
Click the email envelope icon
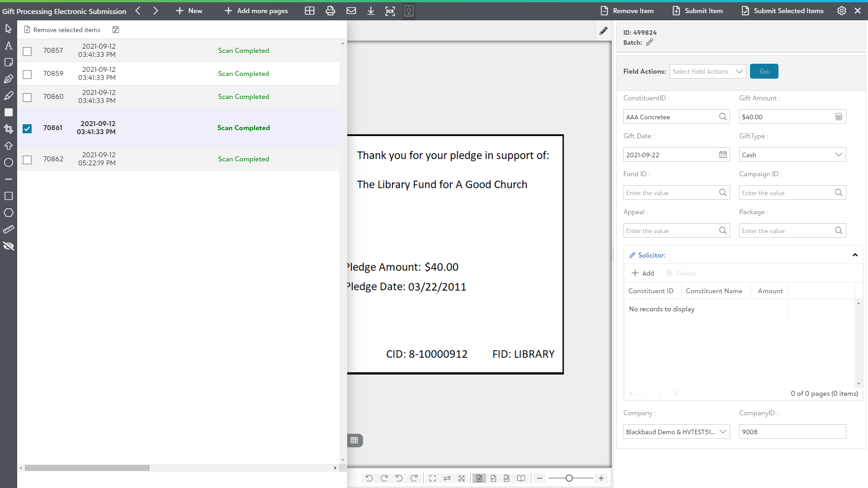pos(351,11)
